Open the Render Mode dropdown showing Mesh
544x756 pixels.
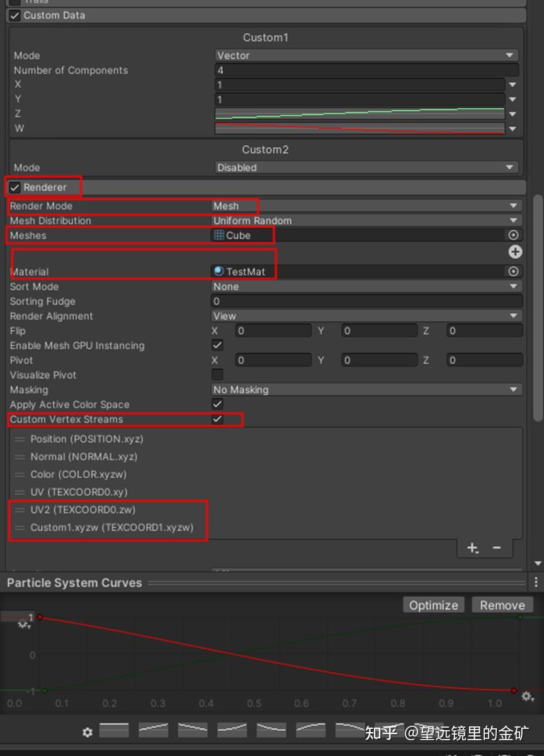pyautogui.click(x=365, y=206)
